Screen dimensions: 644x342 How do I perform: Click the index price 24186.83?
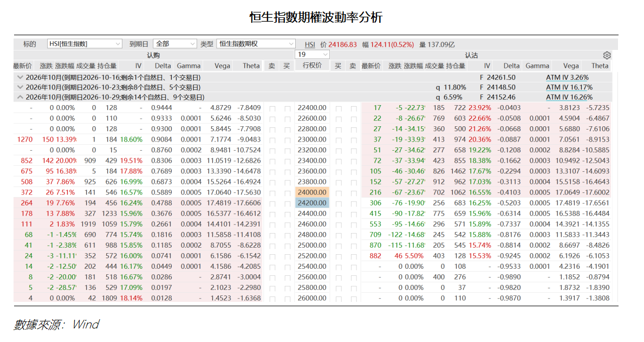point(342,44)
